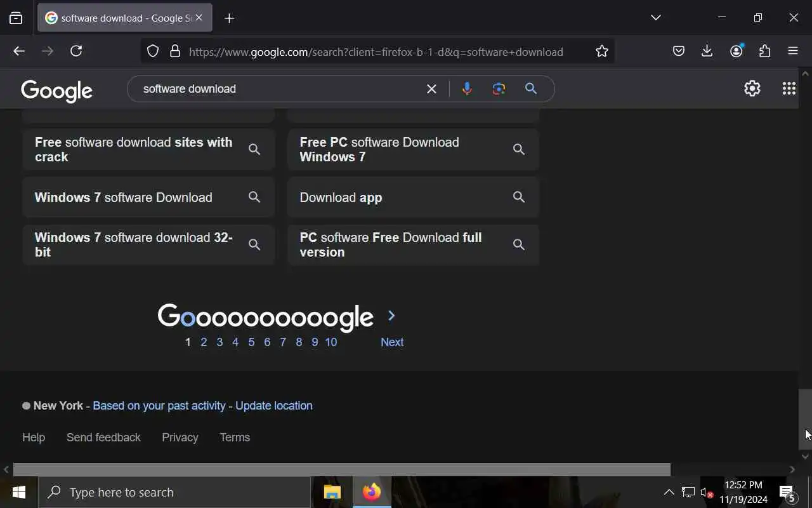Go to results page 4
The image size is (812, 508).
click(x=235, y=342)
